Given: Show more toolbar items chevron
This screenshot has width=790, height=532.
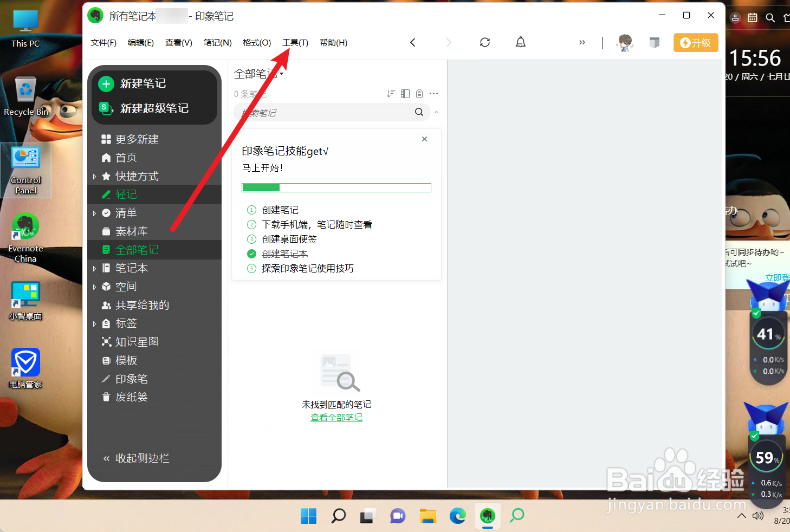Looking at the screenshot, I should pos(582,42).
